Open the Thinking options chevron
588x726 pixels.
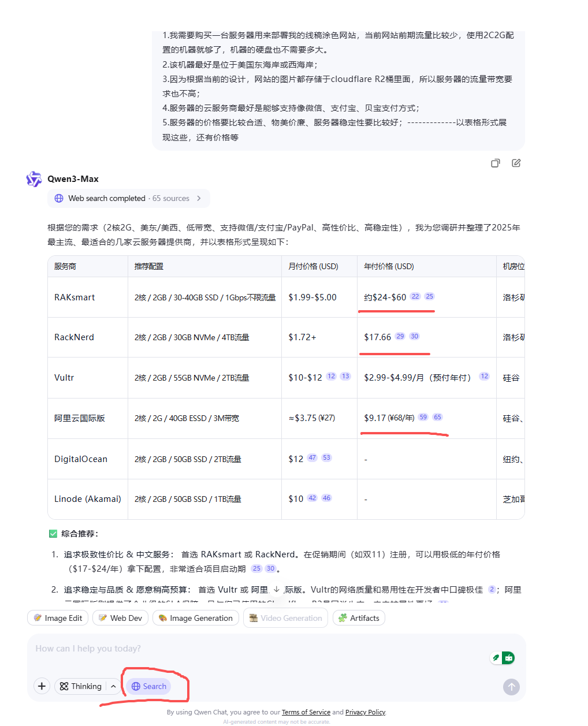tap(113, 686)
